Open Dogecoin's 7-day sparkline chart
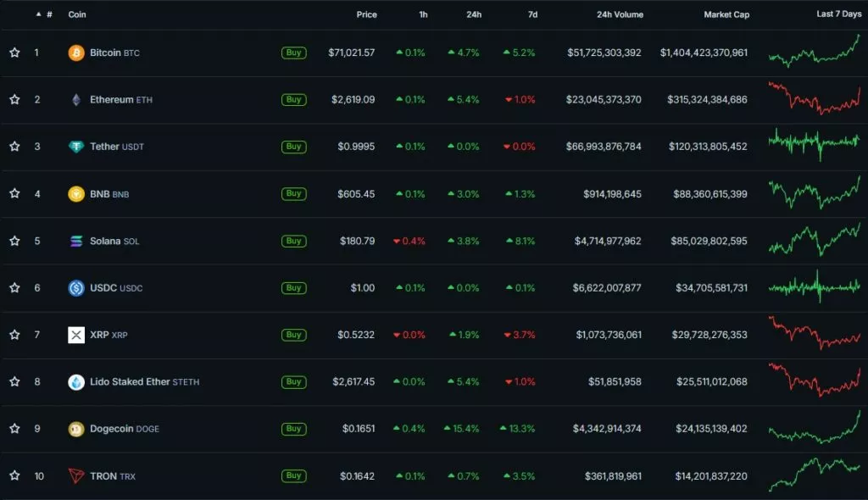This screenshot has height=500, width=868. (x=815, y=427)
